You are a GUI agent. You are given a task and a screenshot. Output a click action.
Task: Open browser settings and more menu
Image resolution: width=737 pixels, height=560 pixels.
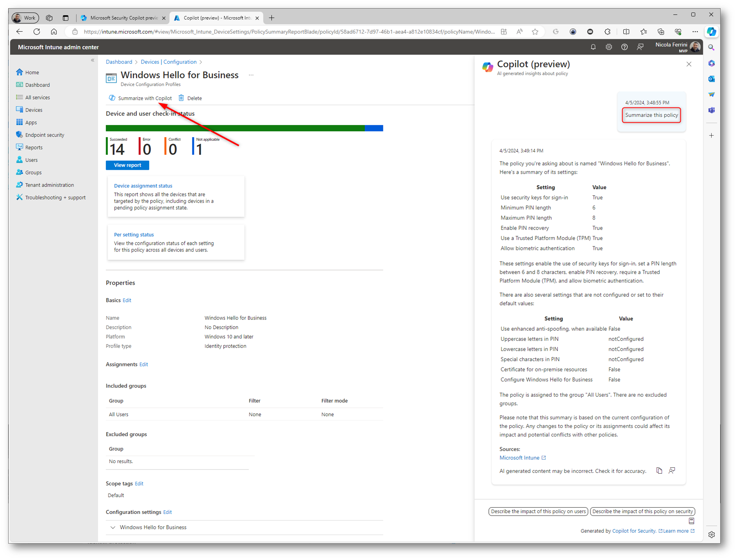[695, 32]
